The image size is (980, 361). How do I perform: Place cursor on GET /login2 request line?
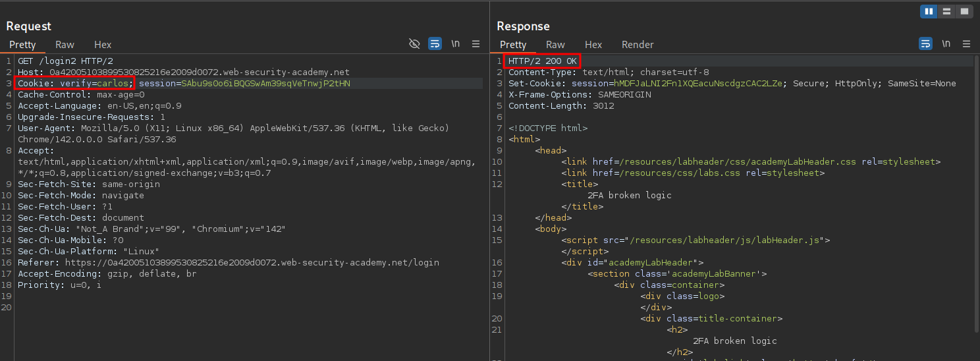65,61
